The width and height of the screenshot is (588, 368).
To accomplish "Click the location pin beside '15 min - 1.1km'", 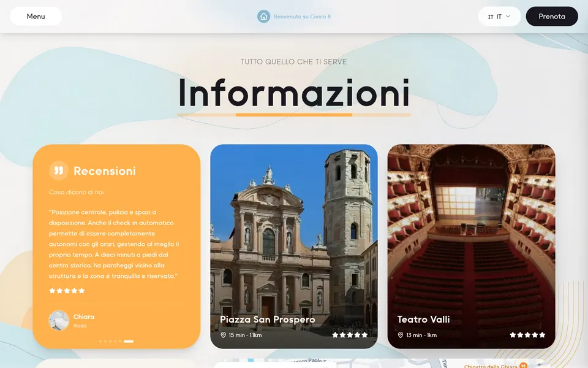I will [x=223, y=335].
